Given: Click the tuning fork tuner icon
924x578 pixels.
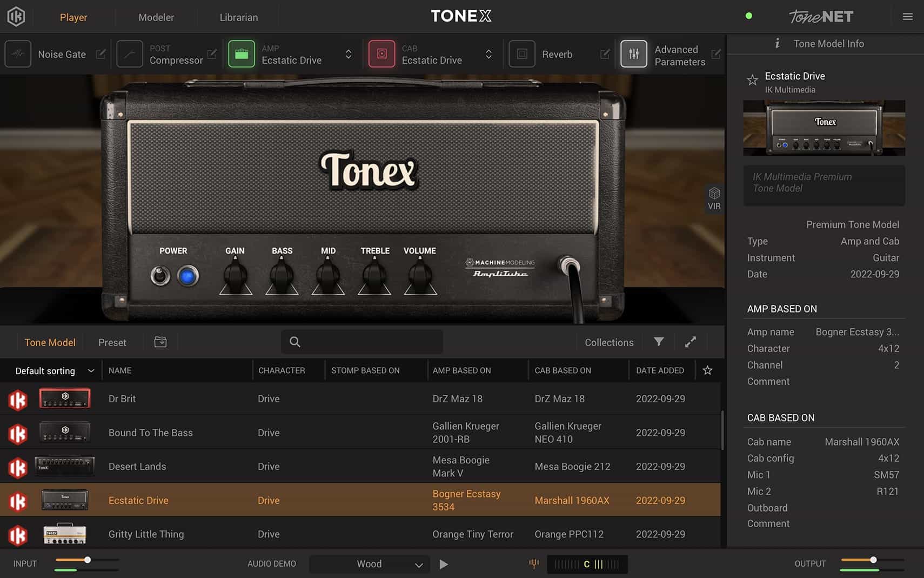Looking at the screenshot, I should 534,564.
